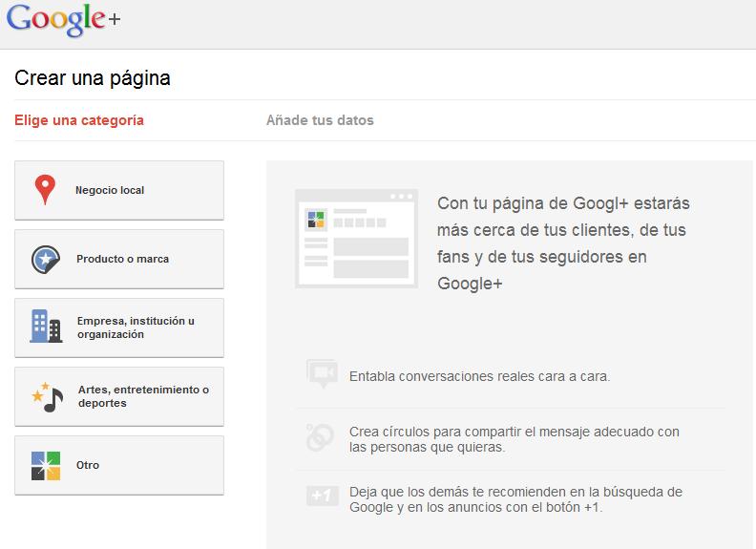The image size is (756, 549).
Task: Click 'Entabla conversaciones reales cara a cara' text
Action: pos(480,376)
